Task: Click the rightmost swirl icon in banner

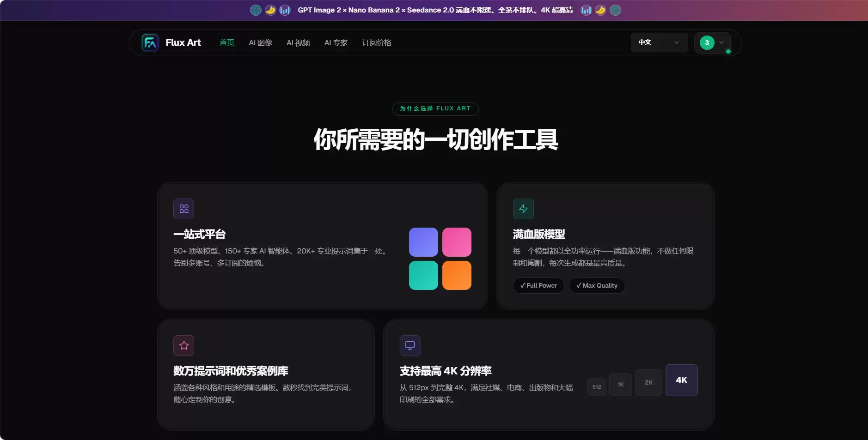Action: (x=615, y=10)
